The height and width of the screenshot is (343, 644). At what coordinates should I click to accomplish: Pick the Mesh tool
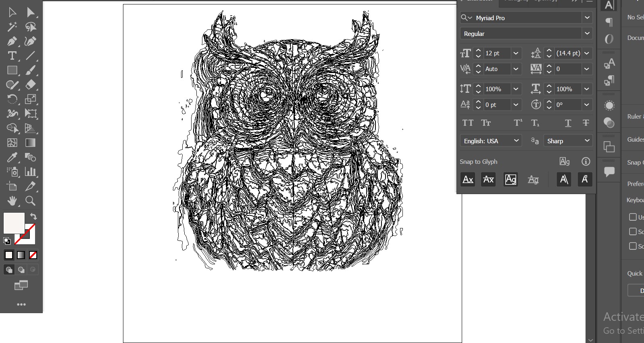pyautogui.click(x=12, y=143)
